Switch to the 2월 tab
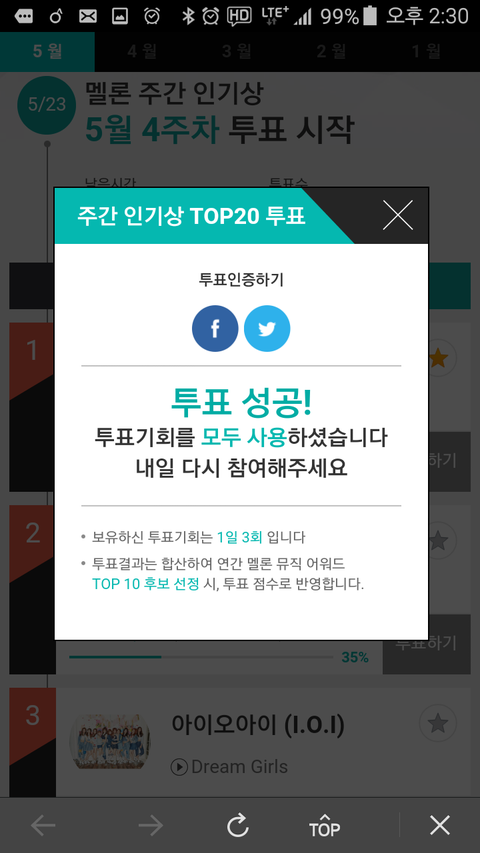 (331, 52)
